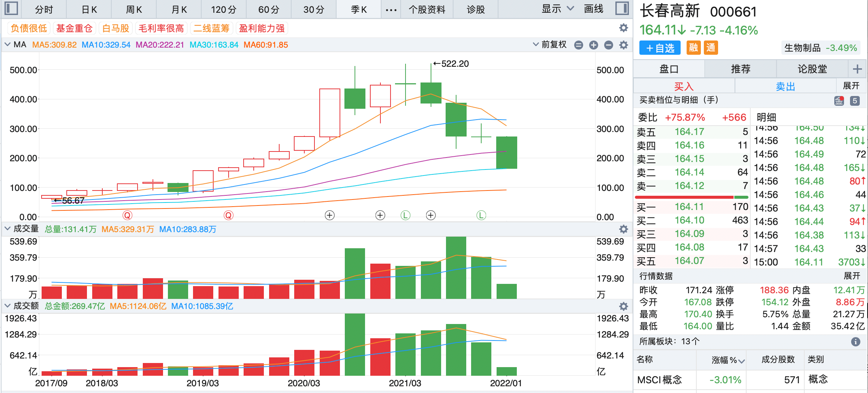This screenshot has height=393, width=868.
Task: Click the MA5:309.82 indicator label
Action: (54, 45)
